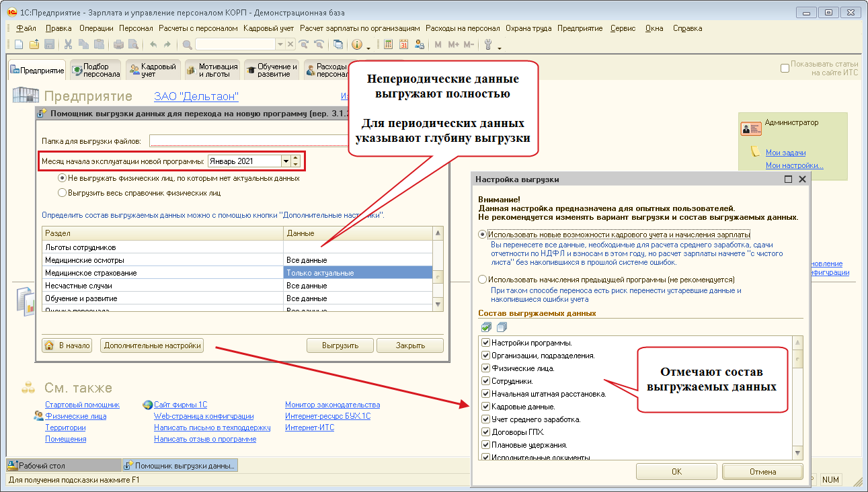Click the check-all icon in Настройка выгрузки
868x492 pixels.
[x=487, y=327]
